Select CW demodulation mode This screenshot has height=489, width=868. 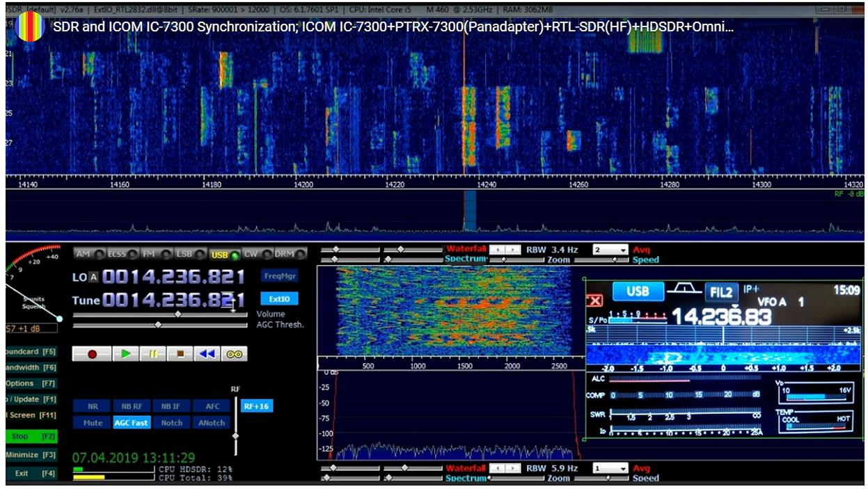[x=258, y=254]
